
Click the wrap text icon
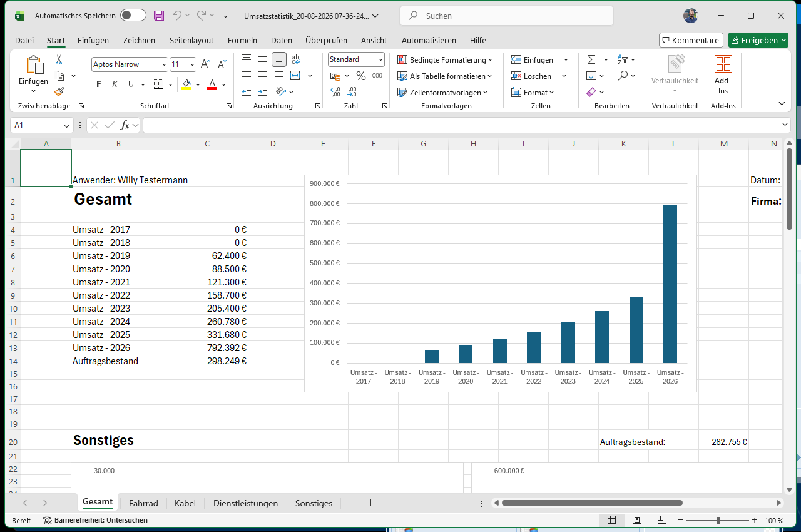(x=296, y=59)
